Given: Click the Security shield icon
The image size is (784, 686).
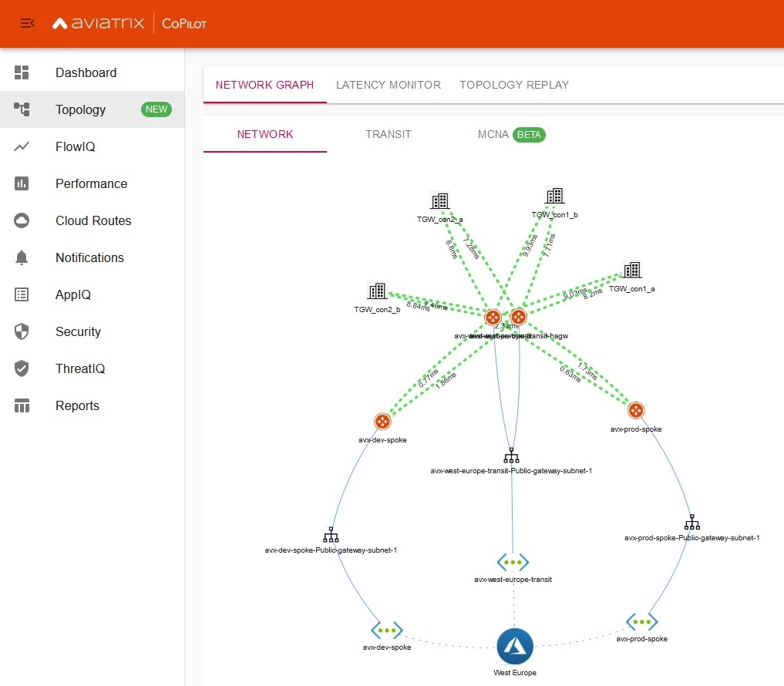Looking at the screenshot, I should pos(22,331).
